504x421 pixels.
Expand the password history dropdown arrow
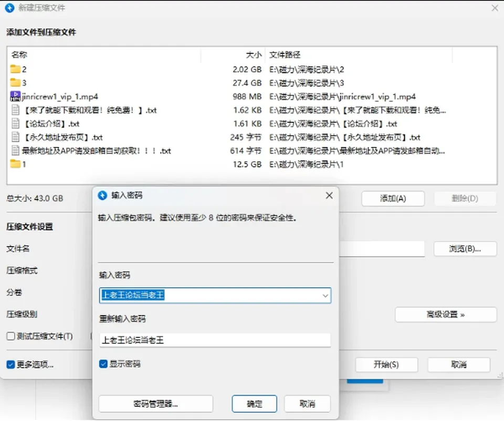point(325,296)
